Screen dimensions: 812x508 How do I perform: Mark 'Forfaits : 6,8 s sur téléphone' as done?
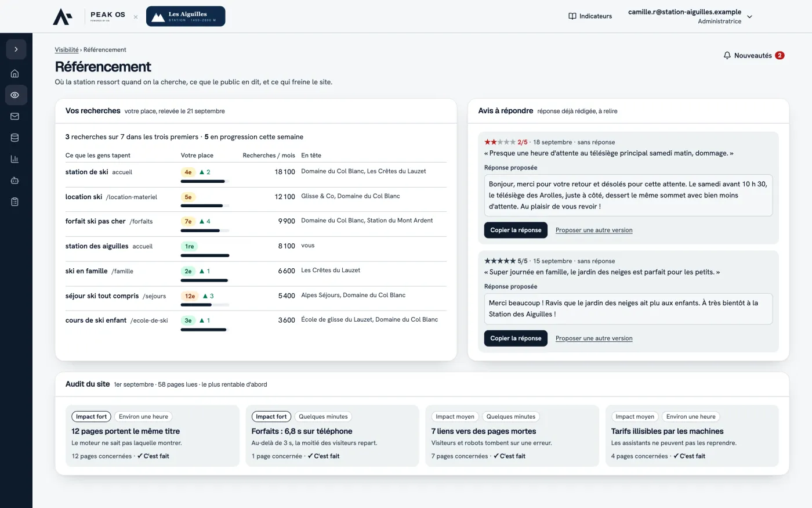click(x=324, y=456)
